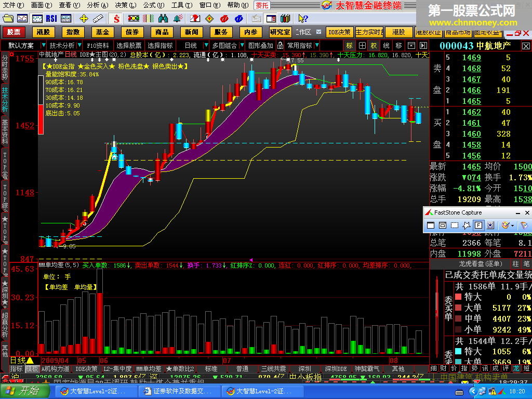The image size is (532, 399).
Task: Open the binoculars search tool
Action: point(163,18)
